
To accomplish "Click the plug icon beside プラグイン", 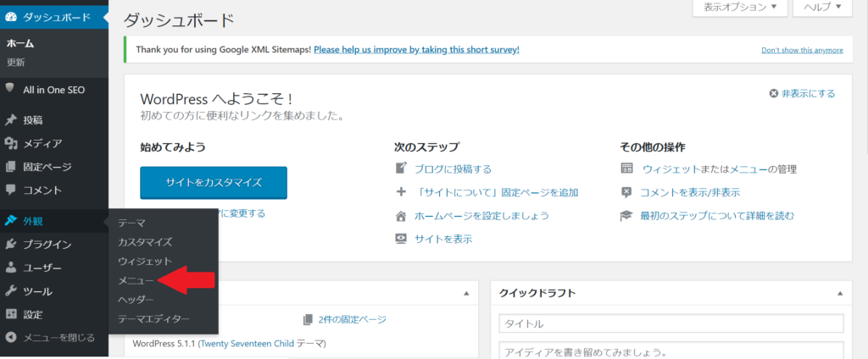I will [x=10, y=245].
